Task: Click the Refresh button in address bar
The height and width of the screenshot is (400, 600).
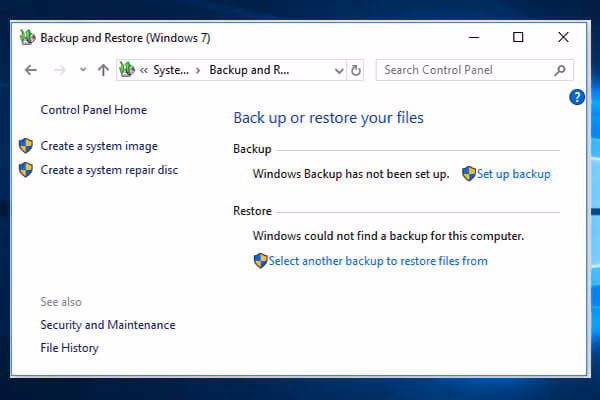Action: (x=356, y=70)
